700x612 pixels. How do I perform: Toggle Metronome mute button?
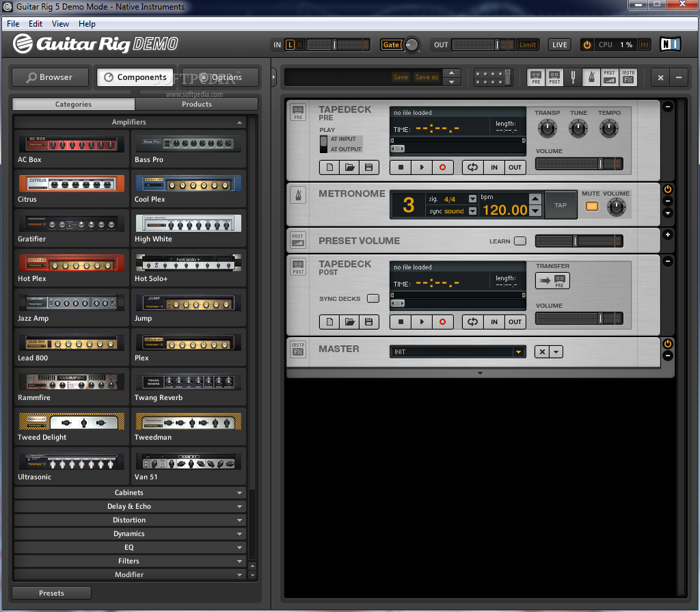pyautogui.click(x=592, y=207)
